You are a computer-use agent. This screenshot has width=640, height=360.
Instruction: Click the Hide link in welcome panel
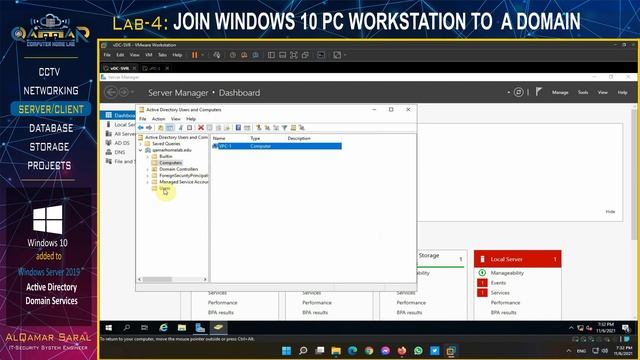(610, 212)
